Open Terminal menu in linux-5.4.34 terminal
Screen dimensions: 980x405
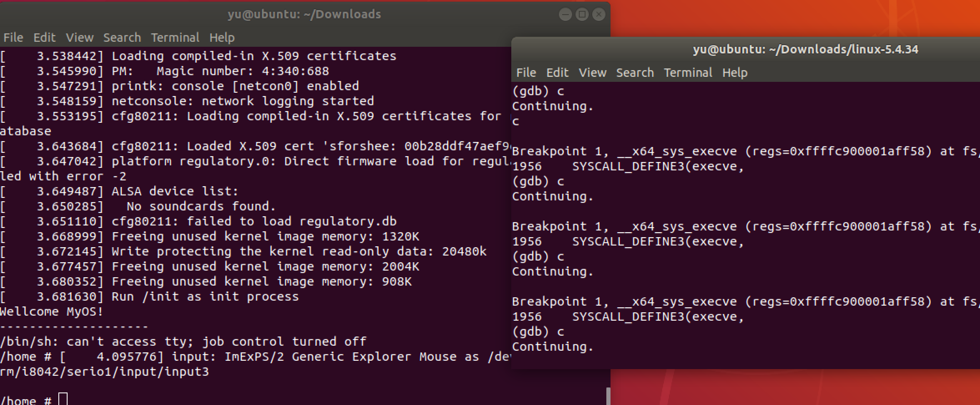(688, 73)
